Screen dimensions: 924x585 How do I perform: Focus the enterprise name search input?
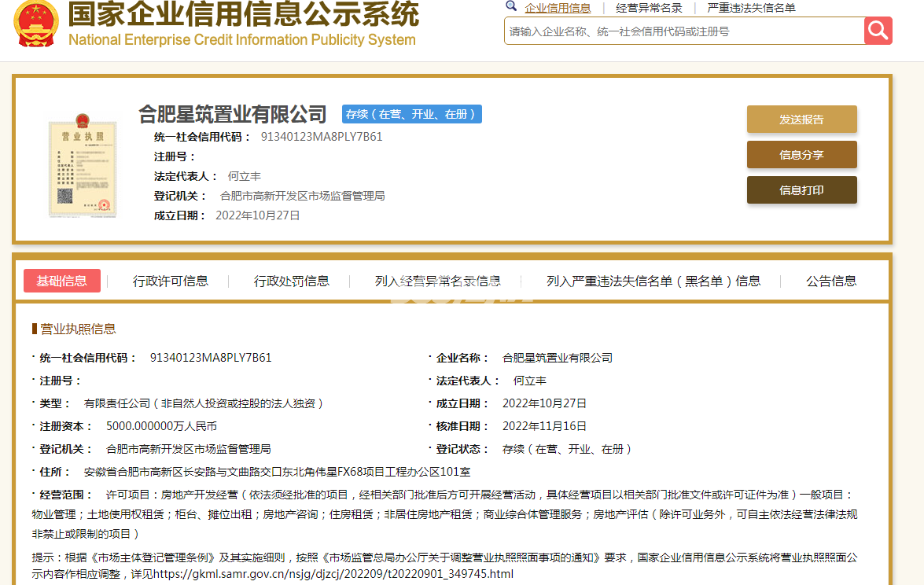(x=684, y=31)
